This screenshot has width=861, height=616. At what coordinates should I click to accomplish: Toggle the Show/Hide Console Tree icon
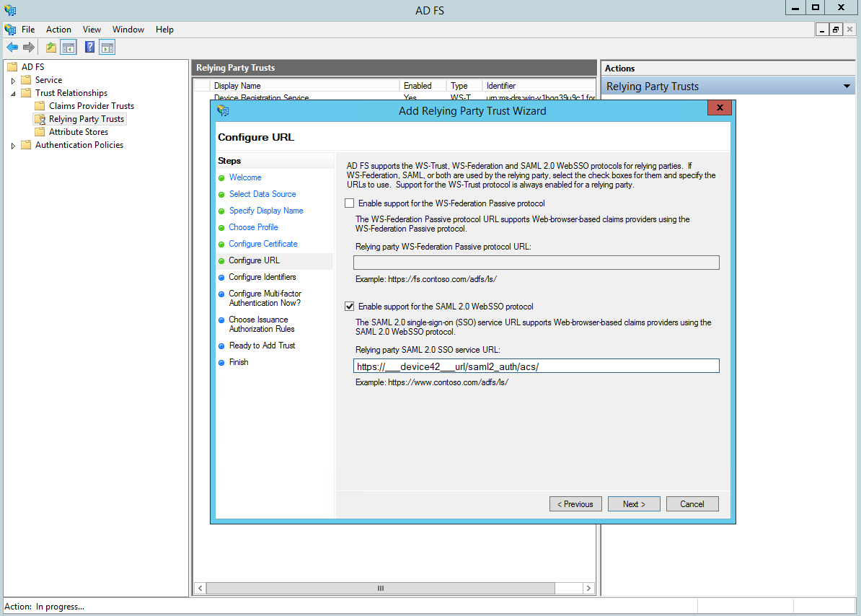(69, 48)
